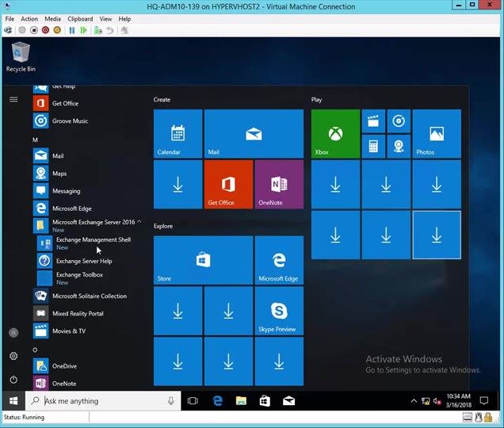The height and width of the screenshot is (428, 504).
Task: Open the Clipboard menu
Action: click(x=79, y=18)
